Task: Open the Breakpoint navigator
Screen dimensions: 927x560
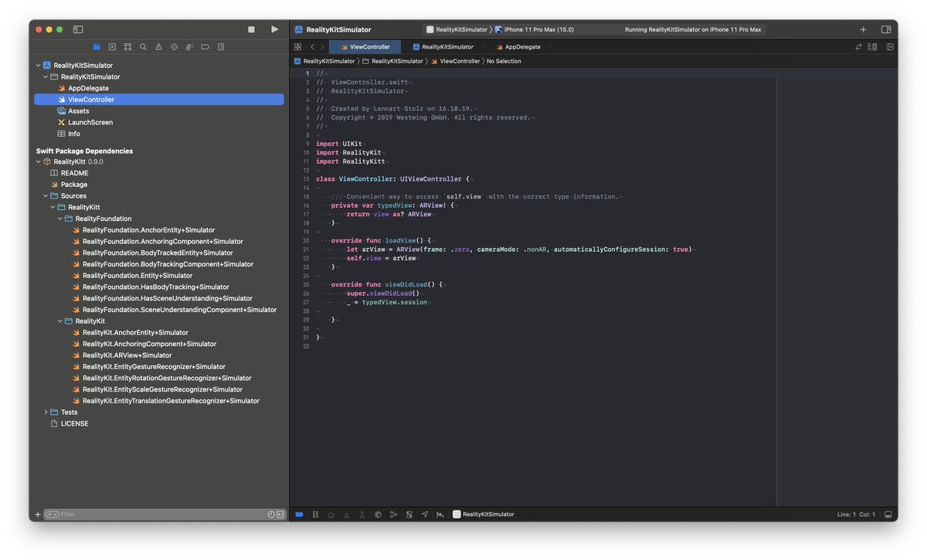Action: [205, 47]
